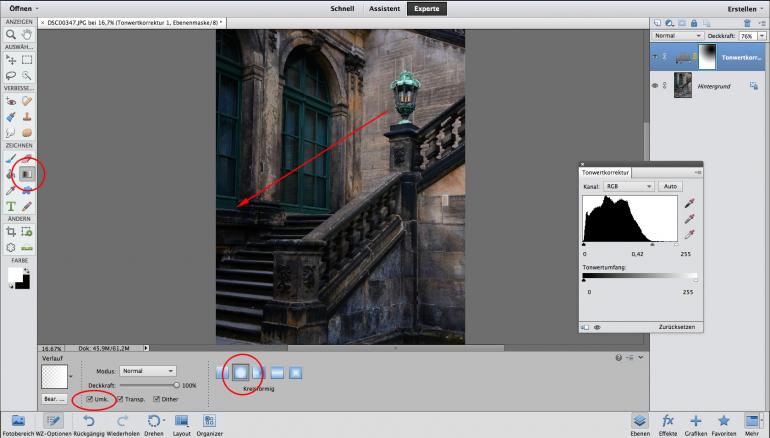Open Rückgängig (undo) in bottom bar

coord(89,425)
